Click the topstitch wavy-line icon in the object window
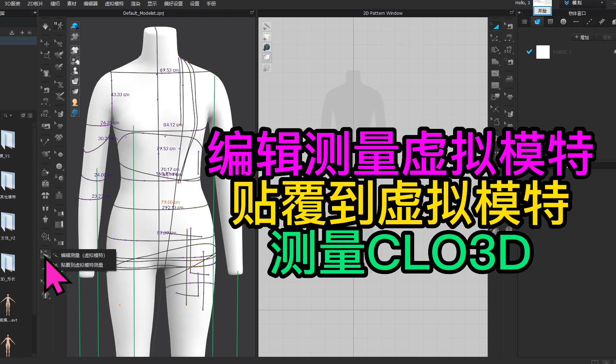 coord(602,21)
